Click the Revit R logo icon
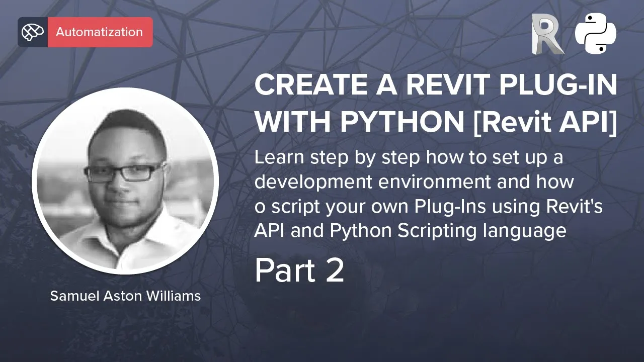The width and height of the screenshot is (644, 362). [x=548, y=34]
